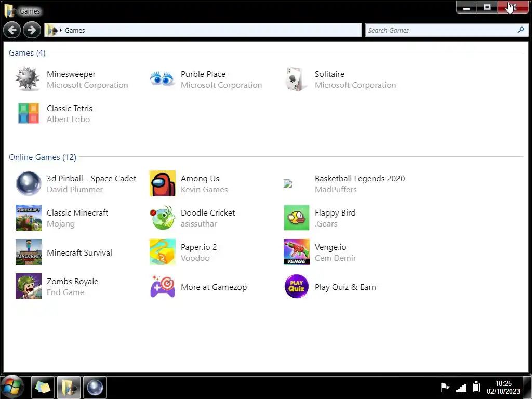The image size is (532, 399).
Task: Select the Classic Tetris title text
Action: (70, 108)
